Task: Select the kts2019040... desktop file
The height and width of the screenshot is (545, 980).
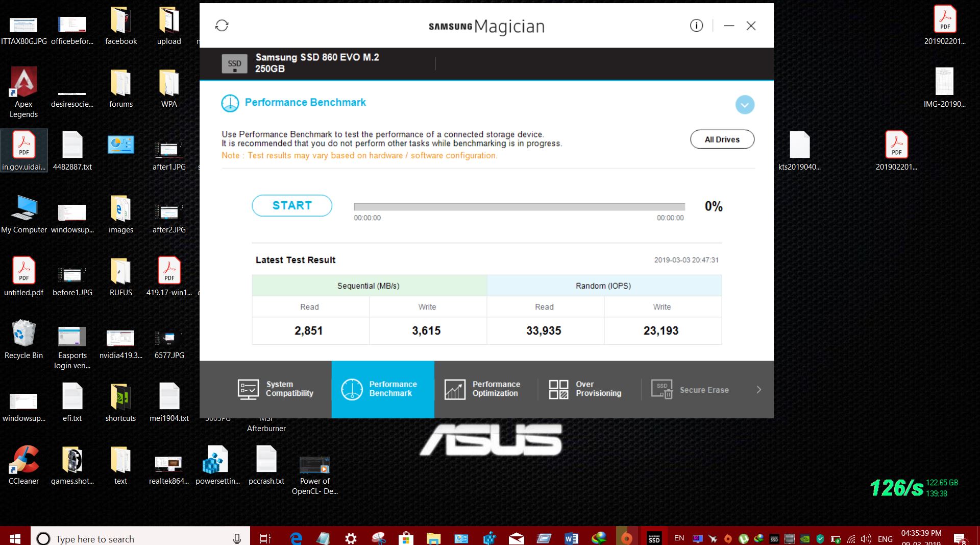Action: pyautogui.click(x=799, y=151)
